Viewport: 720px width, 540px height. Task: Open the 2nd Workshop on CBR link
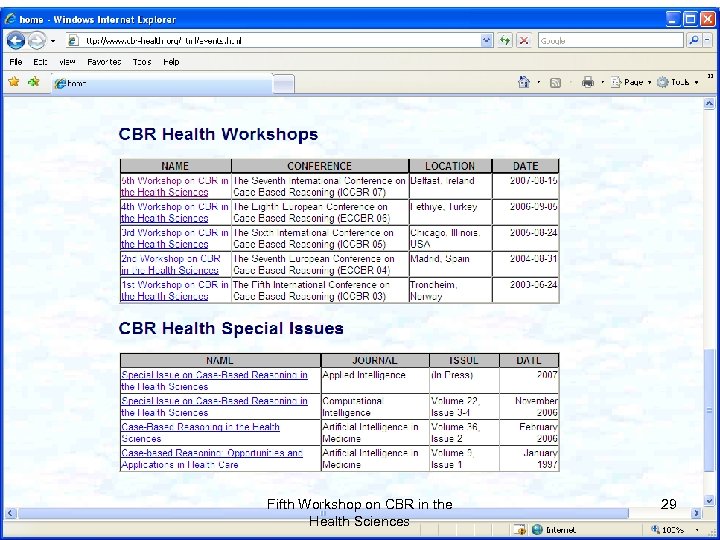point(170,264)
